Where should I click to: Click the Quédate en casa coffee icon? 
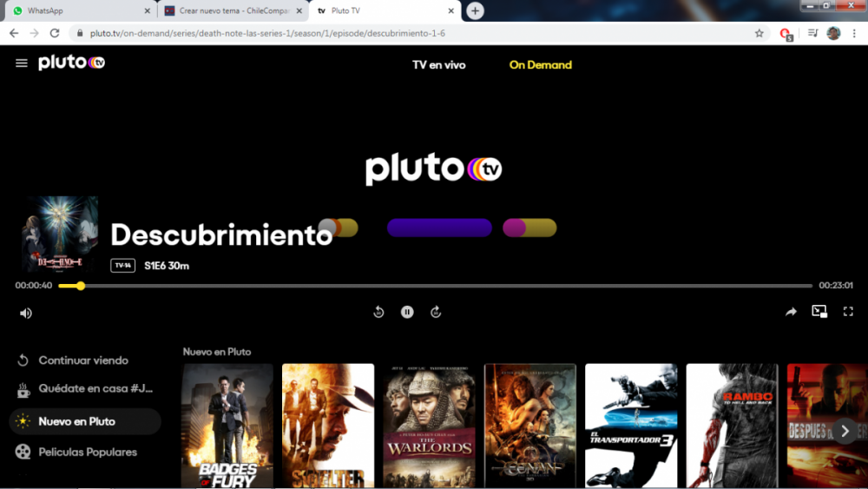(x=23, y=390)
